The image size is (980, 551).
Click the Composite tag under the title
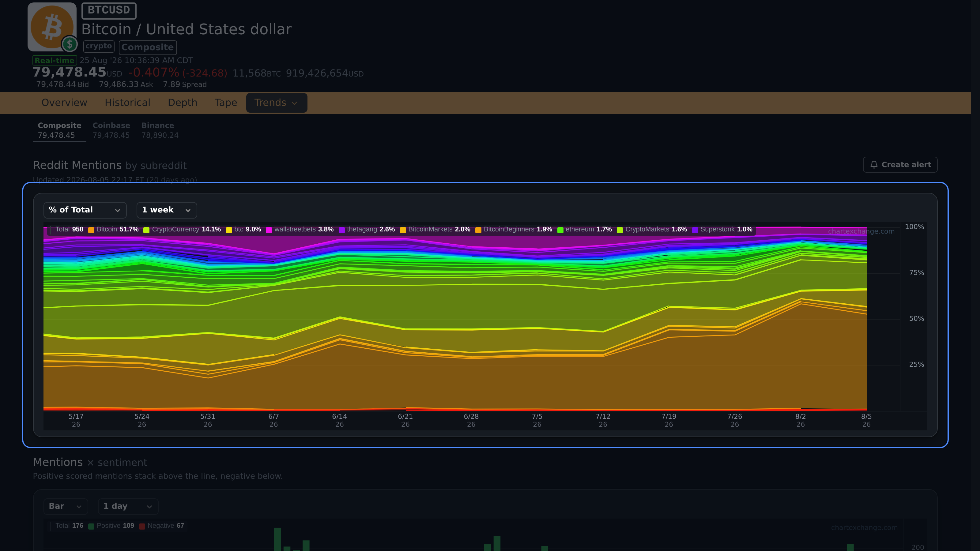point(148,47)
